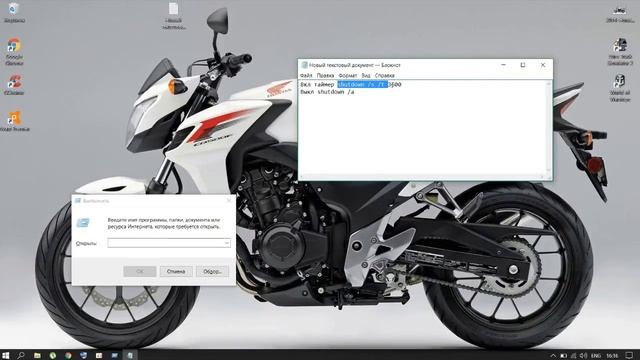The height and width of the screenshot is (360, 640).
Task: Switch to the Run dialog taskbar button
Action: point(114,355)
